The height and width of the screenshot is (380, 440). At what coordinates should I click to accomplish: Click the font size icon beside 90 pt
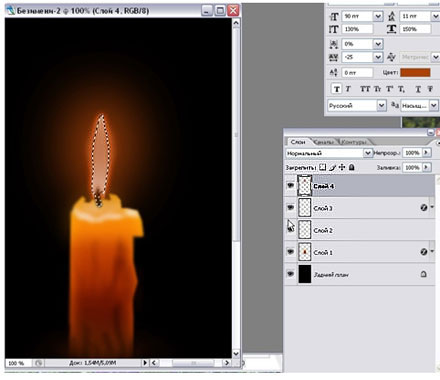(x=334, y=16)
